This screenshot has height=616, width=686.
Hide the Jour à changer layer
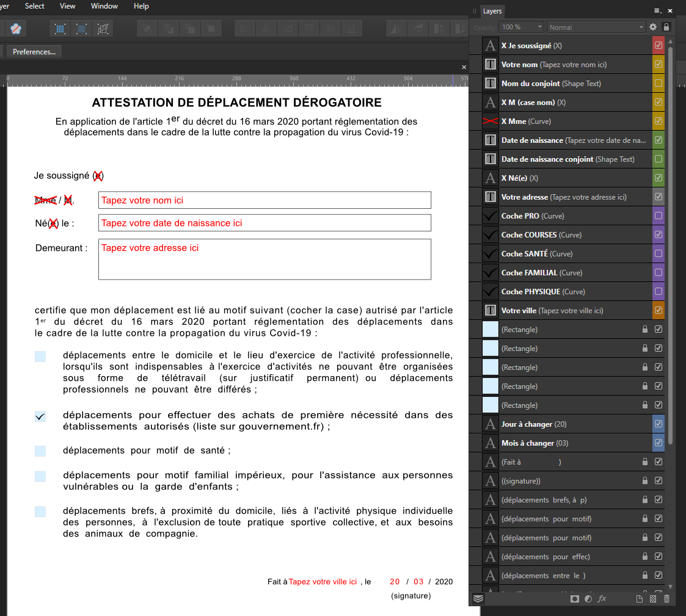pos(659,424)
